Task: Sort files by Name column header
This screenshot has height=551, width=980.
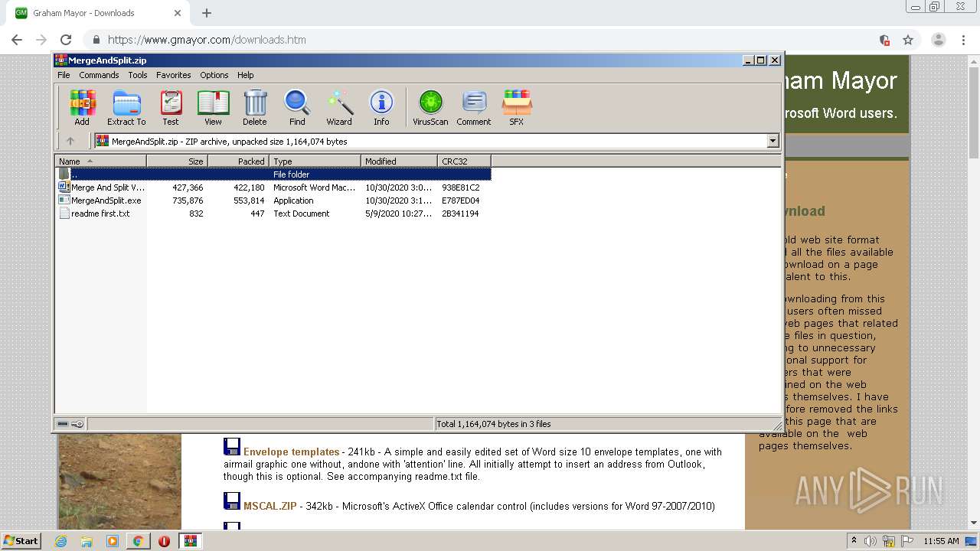Action: 100,161
